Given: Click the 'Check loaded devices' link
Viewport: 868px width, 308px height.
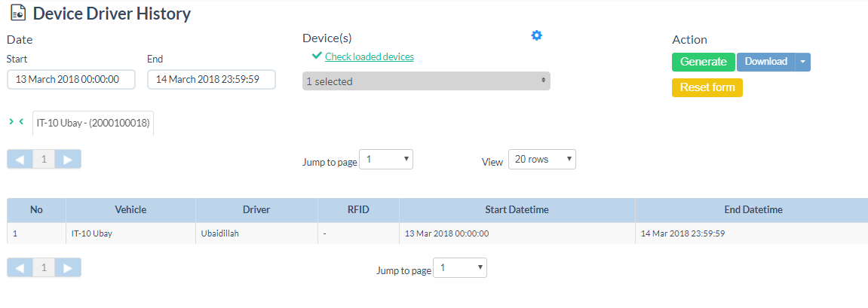Looking at the screenshot, I should [x=369, y=56].
